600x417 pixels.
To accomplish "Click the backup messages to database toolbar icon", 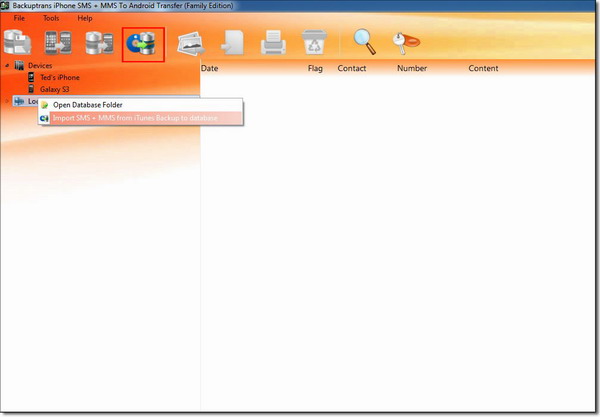I will (18, 42).
